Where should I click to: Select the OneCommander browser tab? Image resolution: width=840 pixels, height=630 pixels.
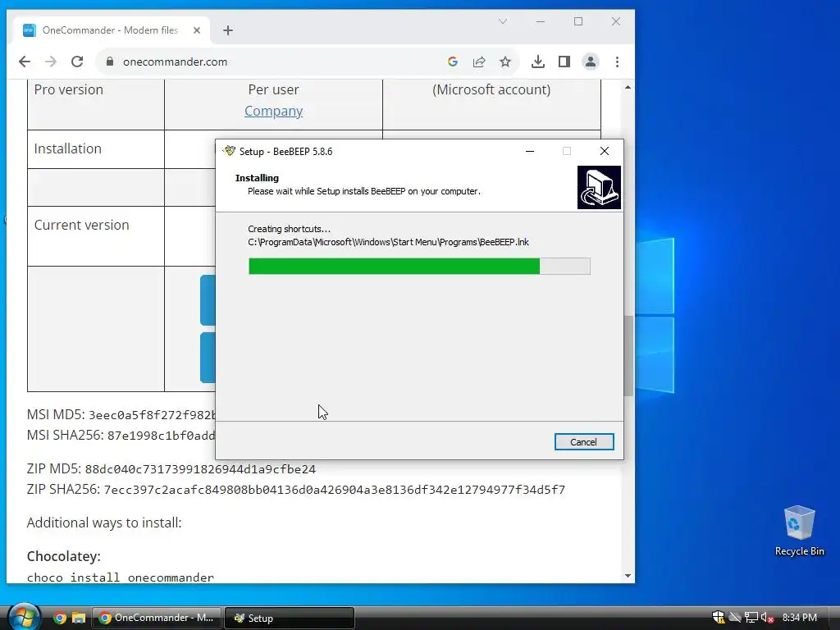(112, 30)
